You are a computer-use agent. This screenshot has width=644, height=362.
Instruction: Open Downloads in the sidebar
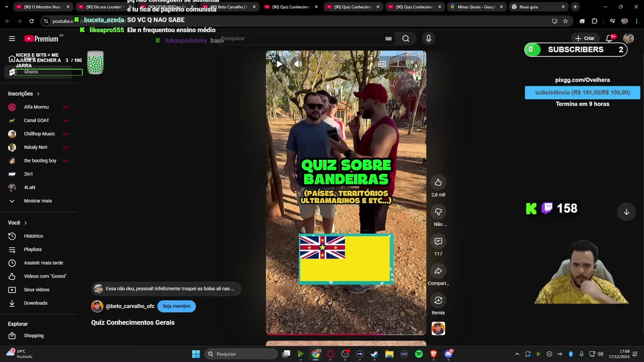36,303
